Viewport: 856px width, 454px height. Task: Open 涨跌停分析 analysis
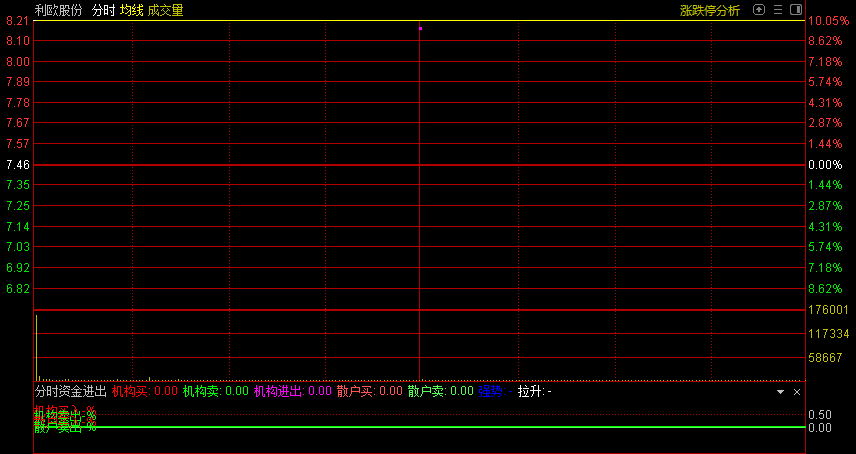710,10
